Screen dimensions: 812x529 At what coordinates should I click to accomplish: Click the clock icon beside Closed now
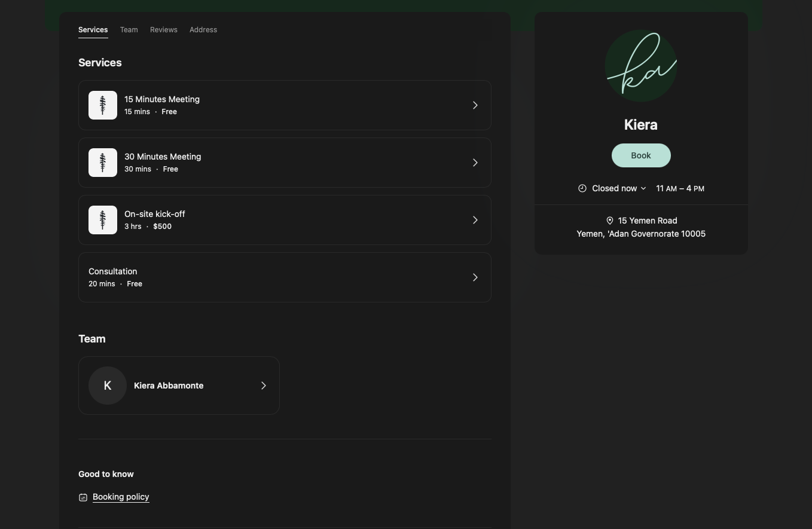[582, 188]
